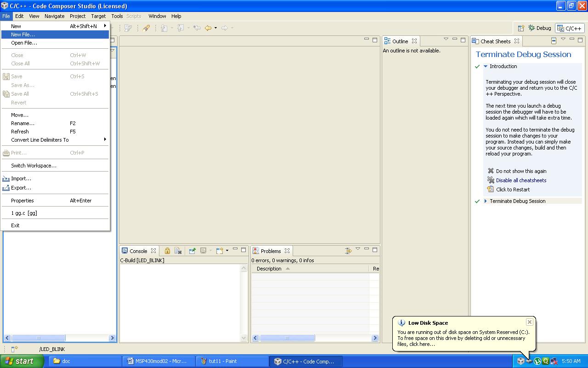588x368 pixels.
Task: Toggle Console Scroll Lock icon
Action: (x=167, y=251)
